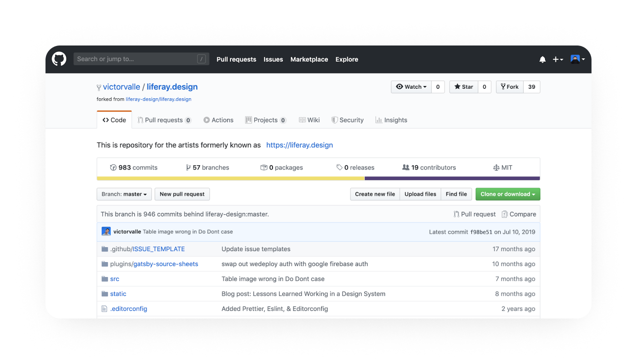The image size is (637, 364).
Task: Click the branches icon next to 57
Action: click(188, 167)
